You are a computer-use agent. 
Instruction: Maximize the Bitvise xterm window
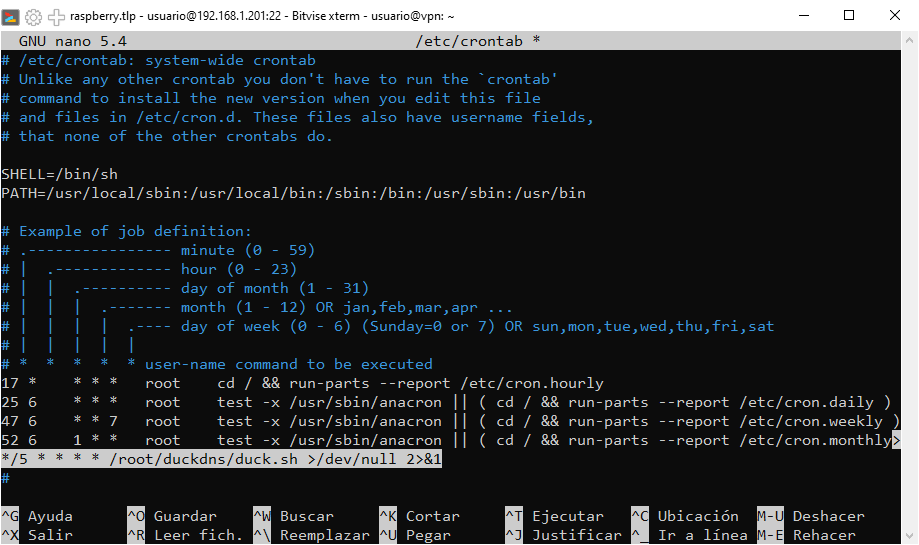point(849,16)
